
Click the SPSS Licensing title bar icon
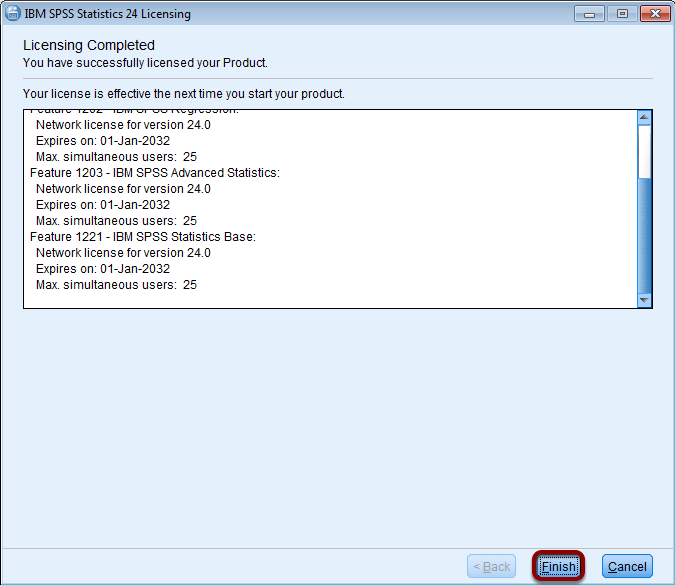click(12, 13)
